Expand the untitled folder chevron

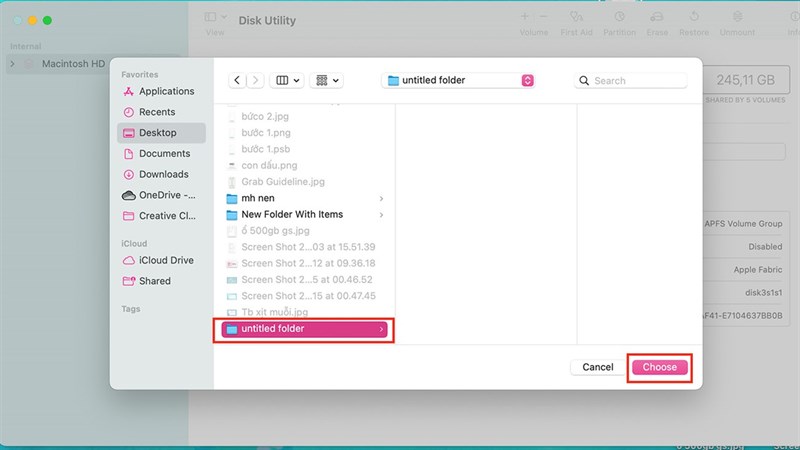click(x=381, y=329)
